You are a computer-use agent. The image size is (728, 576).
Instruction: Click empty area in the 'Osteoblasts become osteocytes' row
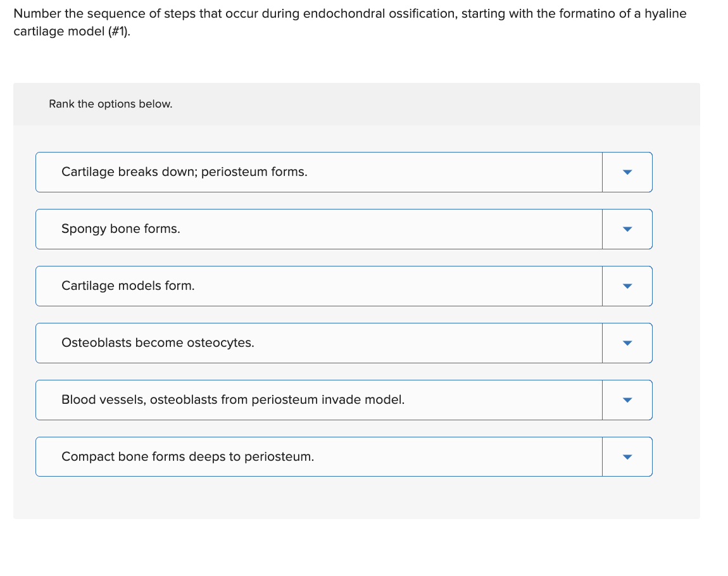(x=430, y=343)
